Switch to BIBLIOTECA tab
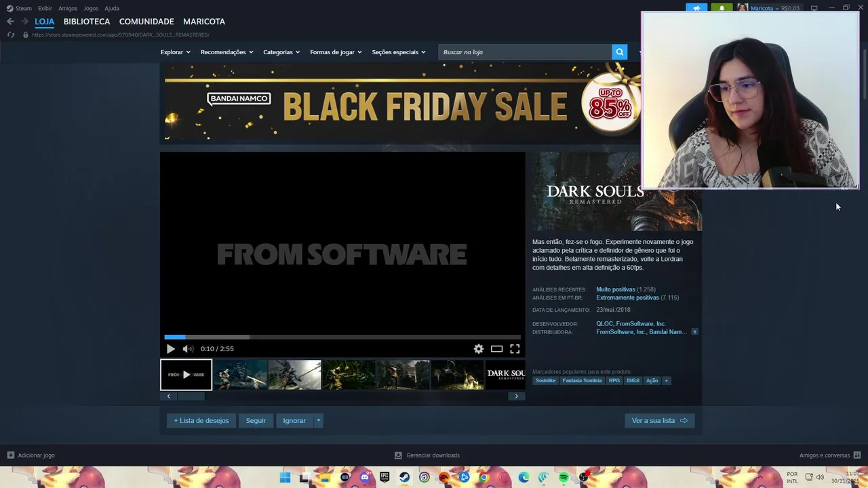 [87, 22]
